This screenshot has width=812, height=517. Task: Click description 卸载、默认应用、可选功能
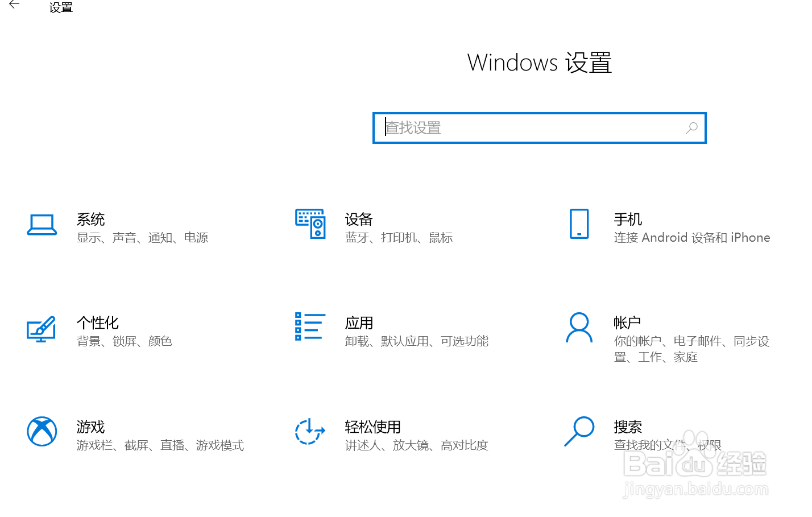(417, 341)
